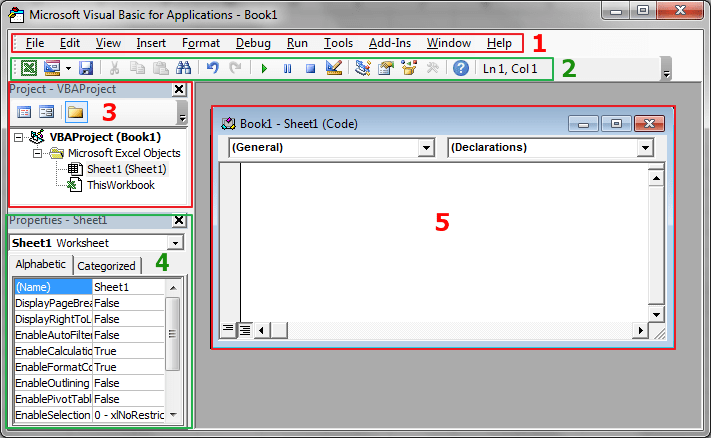The width and height of the screenshot is (711, 438).
Task: Open the Debug menu
Action: [253, 43]
